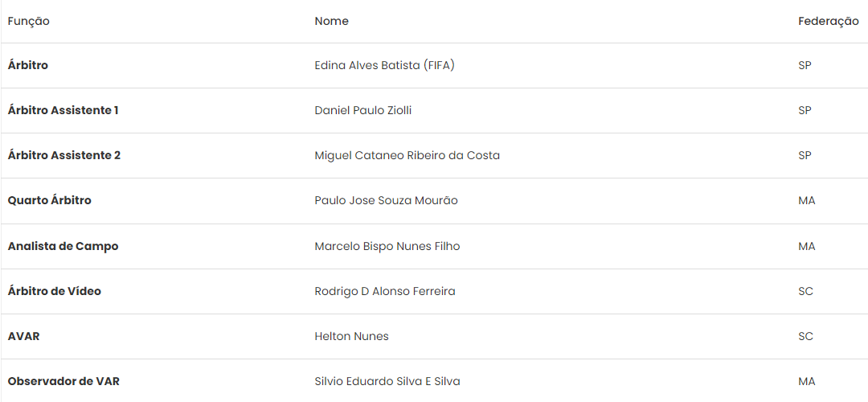Click the Árbitro row label

click(28, 65)
